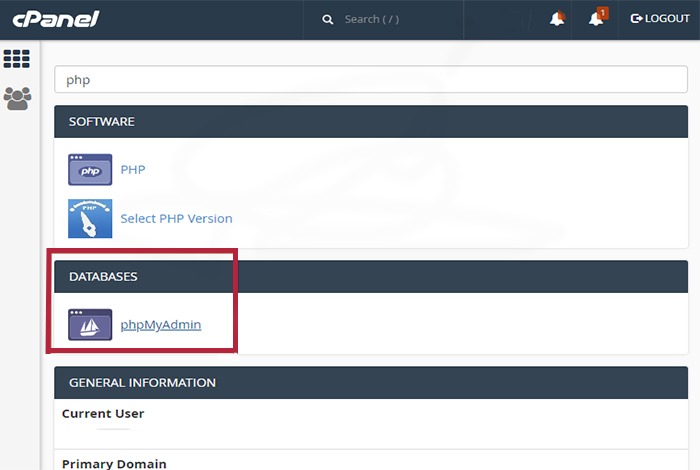This screenshot has height=470, width=700.
Task: Click the magnifier search icon in header
Action: tap(328, 20)
